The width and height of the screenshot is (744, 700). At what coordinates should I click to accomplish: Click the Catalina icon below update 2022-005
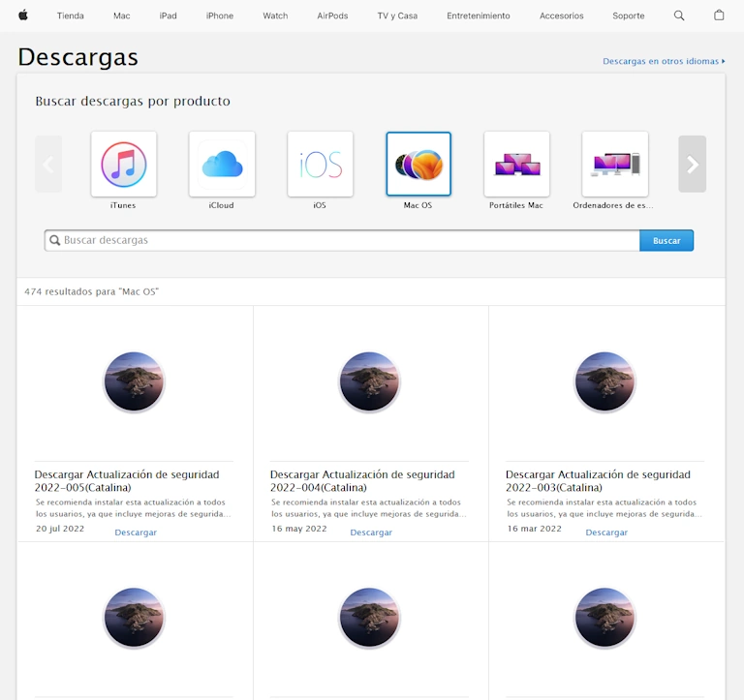135,618
